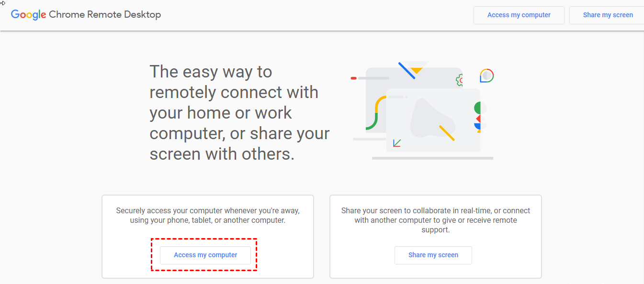The height and width of the screenshot is (284, 644).
Task: Click the green gear icon in the illustration
Action: click(x=459, y=80)
